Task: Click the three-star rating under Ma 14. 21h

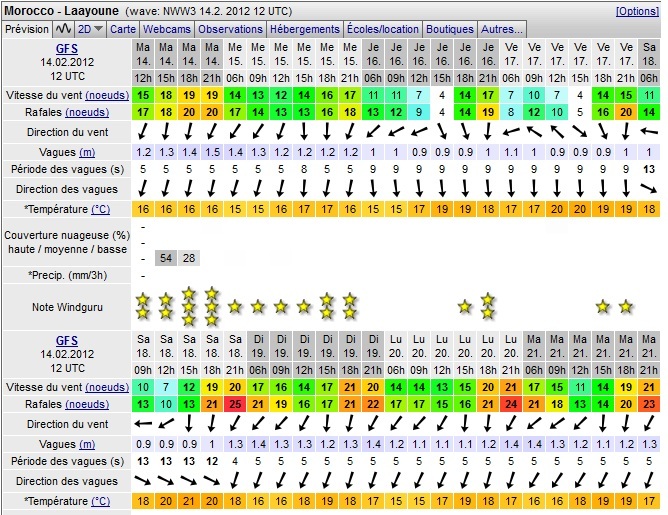Action: 212,307
